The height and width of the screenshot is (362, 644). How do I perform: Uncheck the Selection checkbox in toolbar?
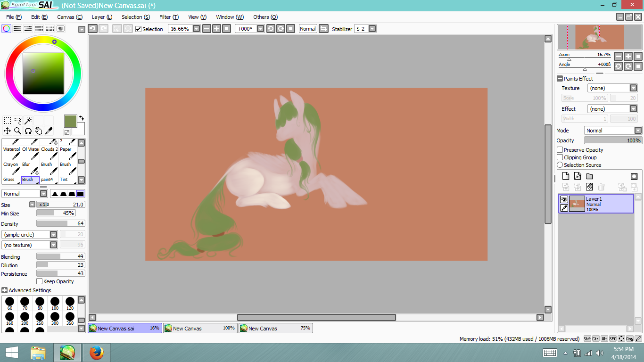139,29
